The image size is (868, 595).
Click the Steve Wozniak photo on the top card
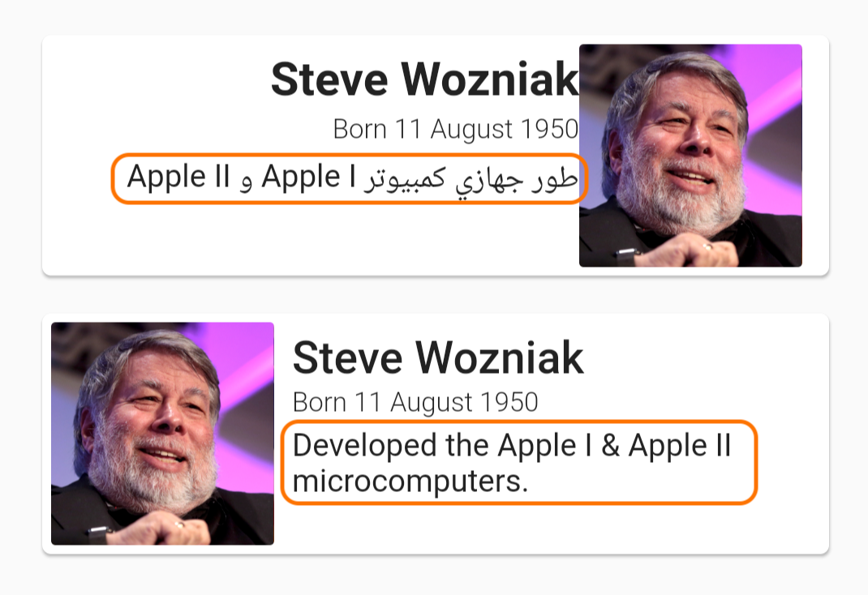(x=690, y=154)
